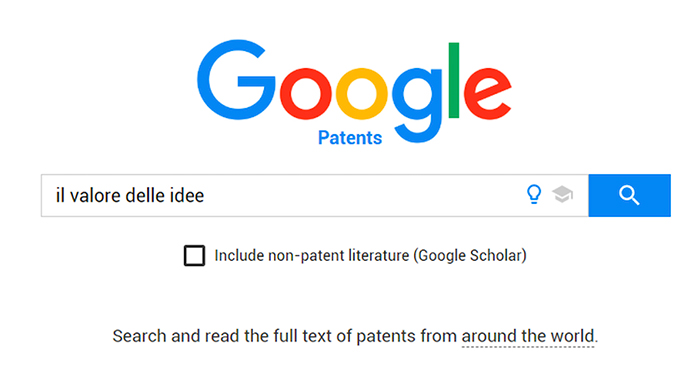The image size is (700, 379).
Task: Click the Google Scholar text beside checkbox
Action: click(470, 255)
